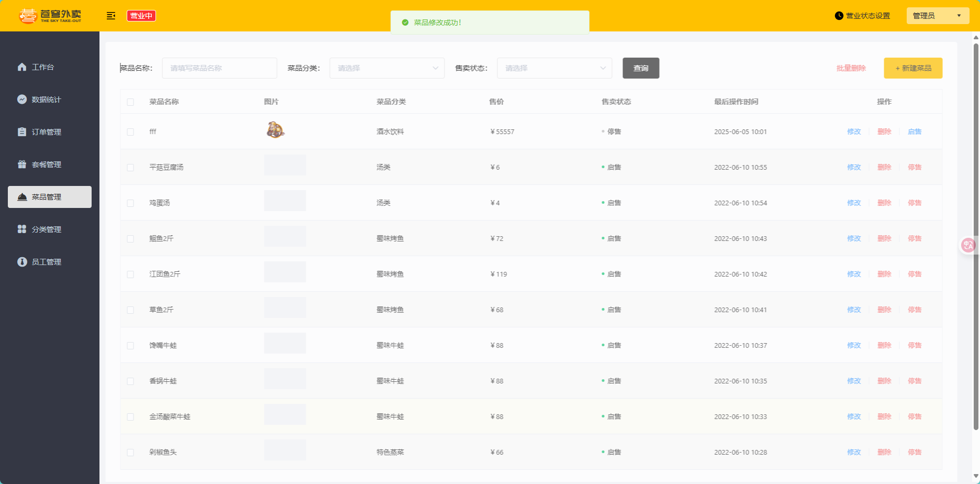This screenshot has width=980, height=484.
Task: Click the sidebar collapse hamburger icon
Action: point(111,16)
